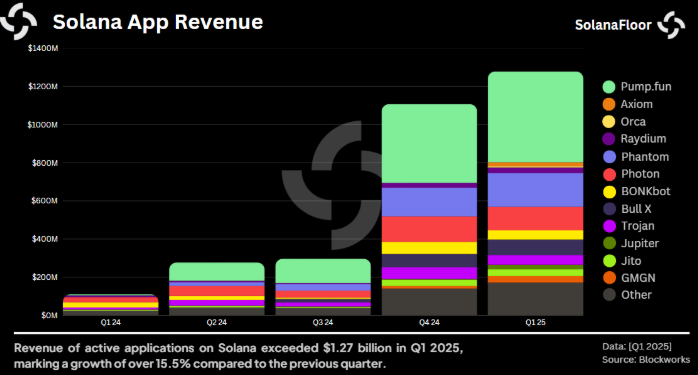Click the red Photon segment of Q4 24 bar
The image size is (698, 375).
429,229
